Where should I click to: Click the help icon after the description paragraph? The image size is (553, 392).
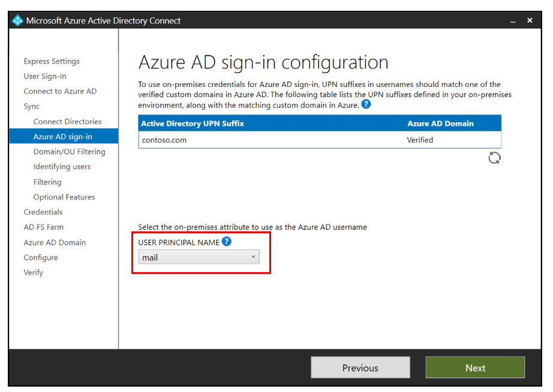coord(366,104)
